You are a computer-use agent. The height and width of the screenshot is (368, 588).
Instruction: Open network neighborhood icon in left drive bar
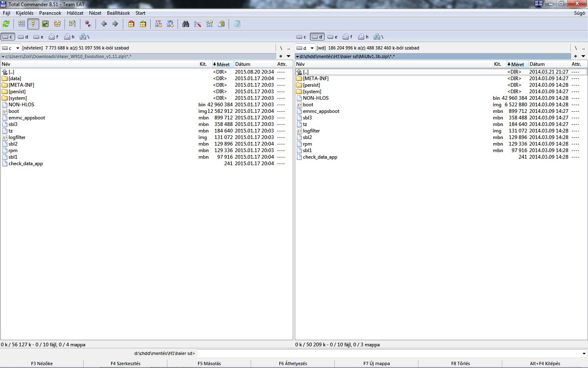point(85,37)
